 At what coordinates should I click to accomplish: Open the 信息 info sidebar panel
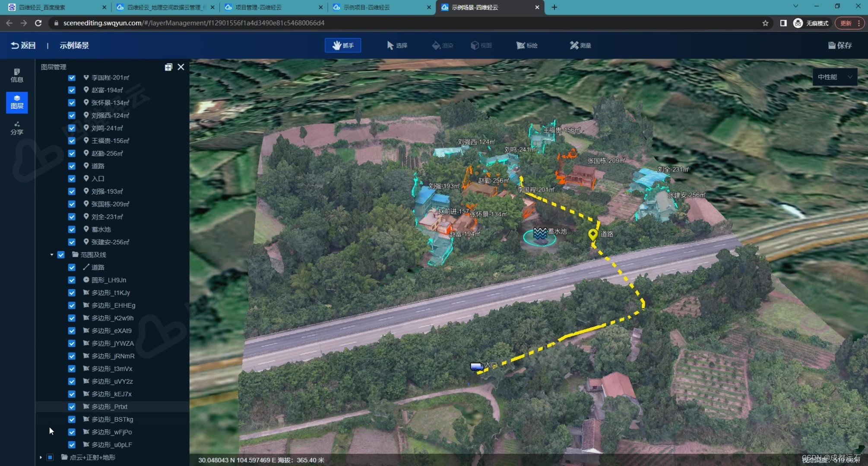point(17,76)
